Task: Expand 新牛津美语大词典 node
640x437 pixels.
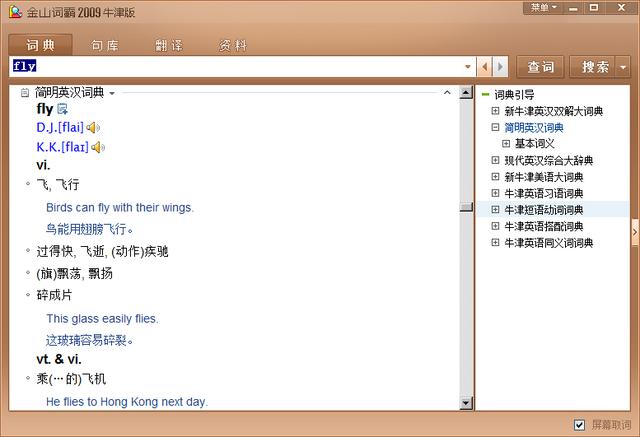Action: point(496,176)
